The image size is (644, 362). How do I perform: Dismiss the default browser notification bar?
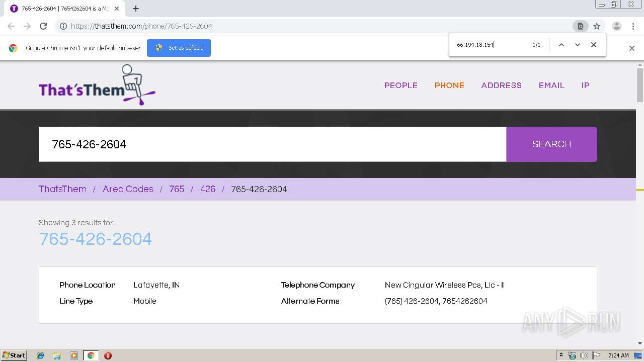click(632, 48)
